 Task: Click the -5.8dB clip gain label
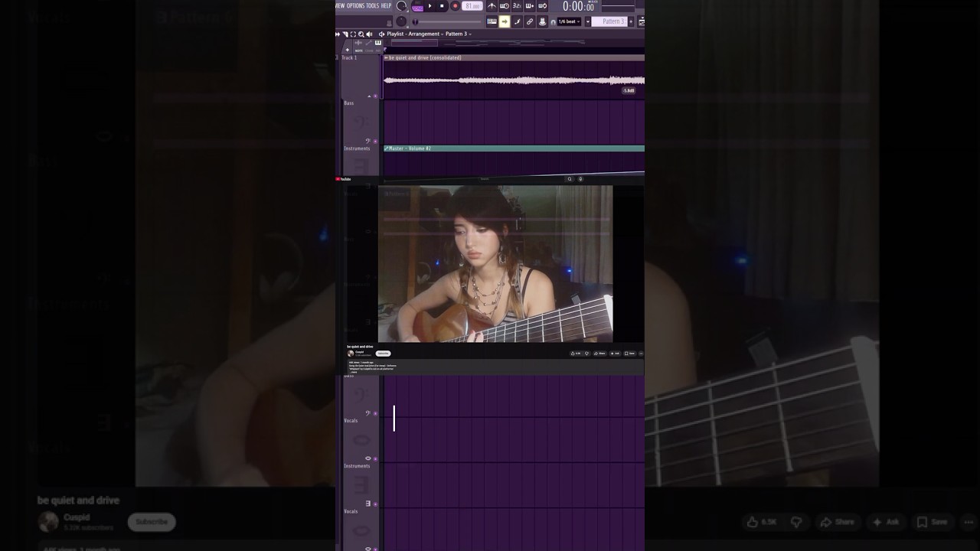(x=629, y=90)
